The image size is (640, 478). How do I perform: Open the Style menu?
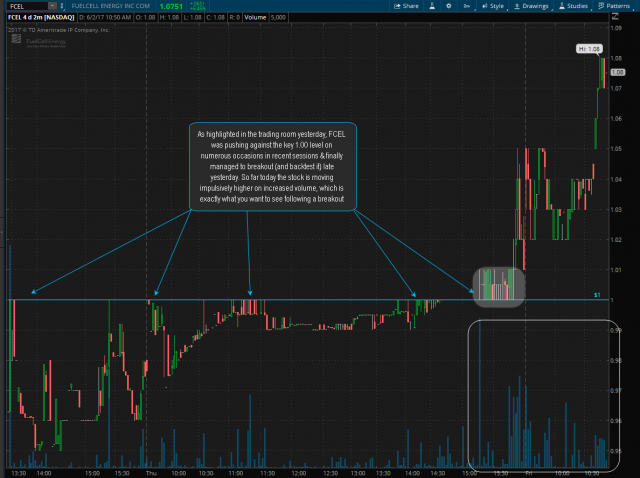pyautogui.click(x=493, y=6)
